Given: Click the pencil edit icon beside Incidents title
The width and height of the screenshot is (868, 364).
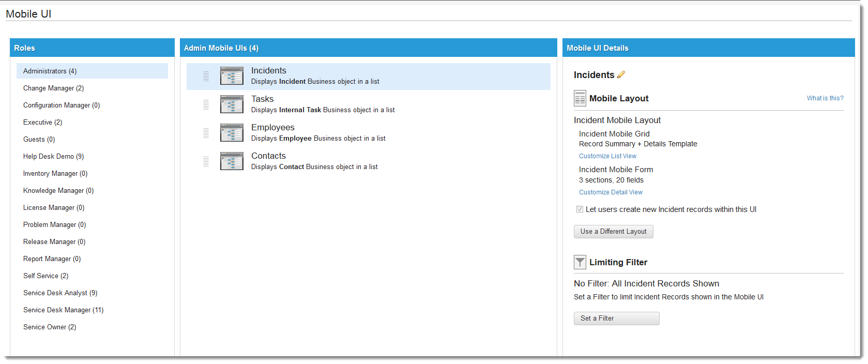Looking at the screenshot, I should pyautogui.click(x=621, y=75).
